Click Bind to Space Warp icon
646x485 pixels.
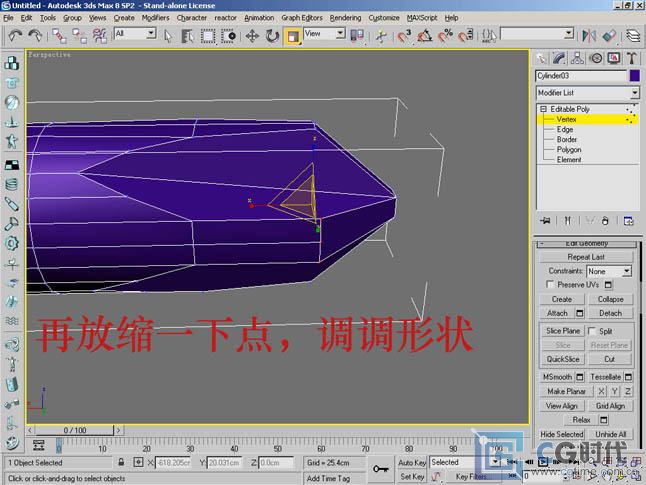point(99,36)
